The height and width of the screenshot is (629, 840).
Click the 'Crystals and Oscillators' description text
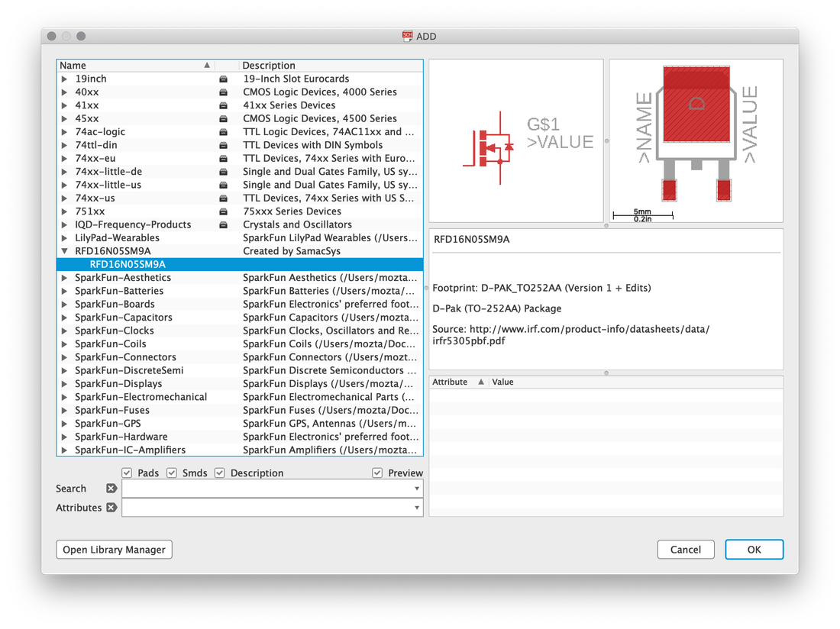297,225
